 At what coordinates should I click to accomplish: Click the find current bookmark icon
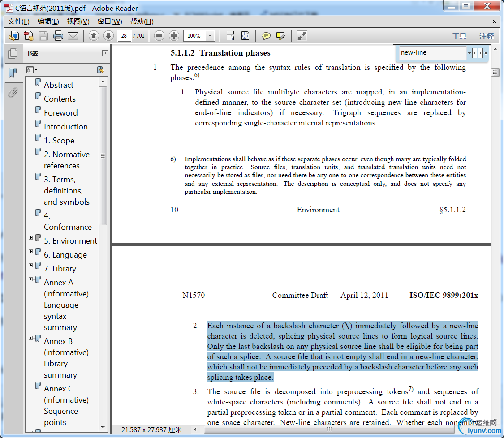[x=101, y=70]
